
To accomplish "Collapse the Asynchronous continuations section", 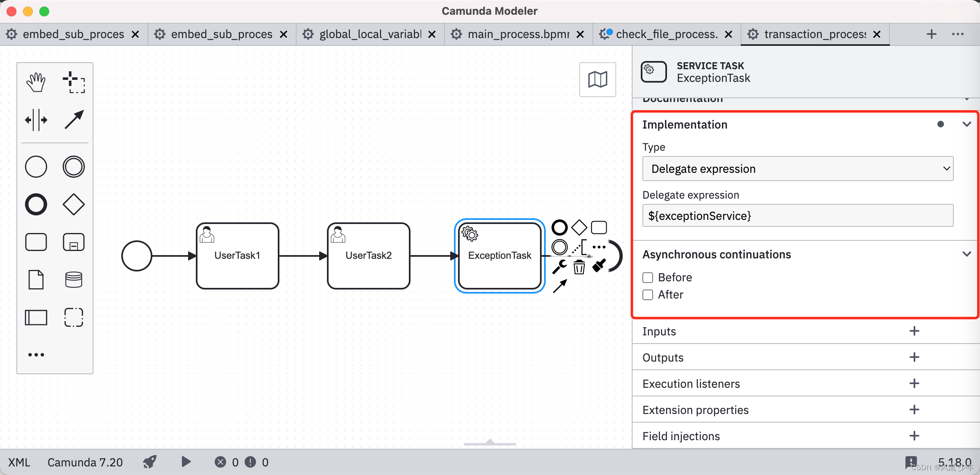I will (x=964, y=254).
